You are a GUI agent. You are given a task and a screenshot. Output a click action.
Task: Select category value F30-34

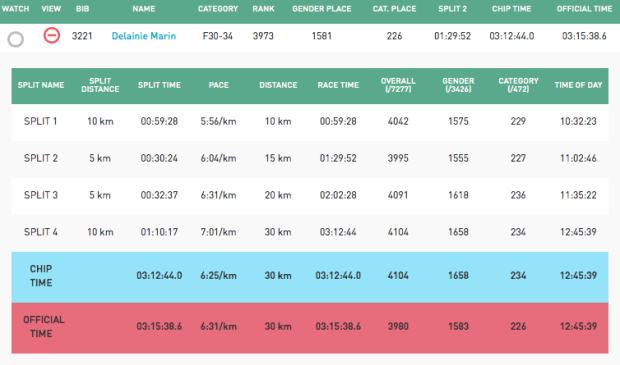(x=217, y=36)
